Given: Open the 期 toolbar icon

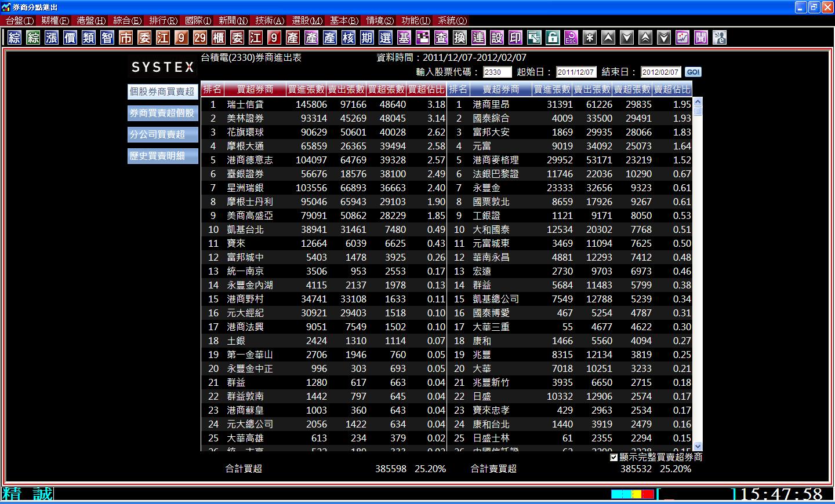Looking at the screenshot, I should click(367, 38).
